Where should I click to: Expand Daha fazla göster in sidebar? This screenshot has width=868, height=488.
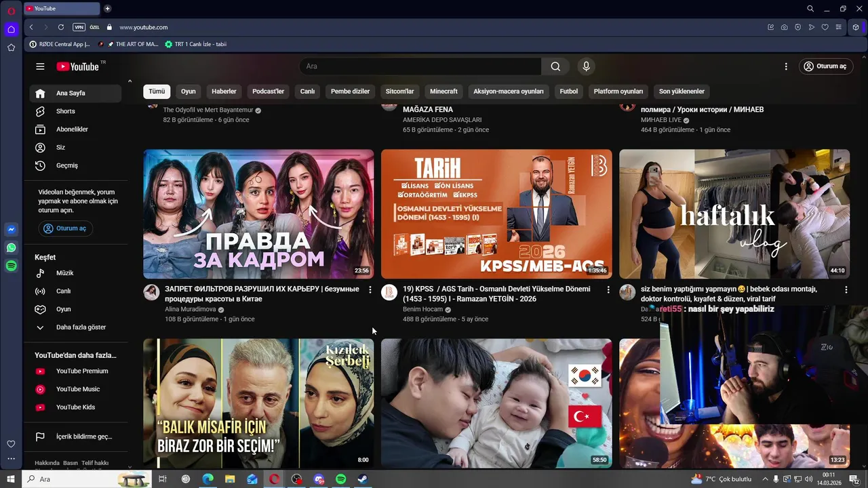pyautogui.click(x=75, y=327)
